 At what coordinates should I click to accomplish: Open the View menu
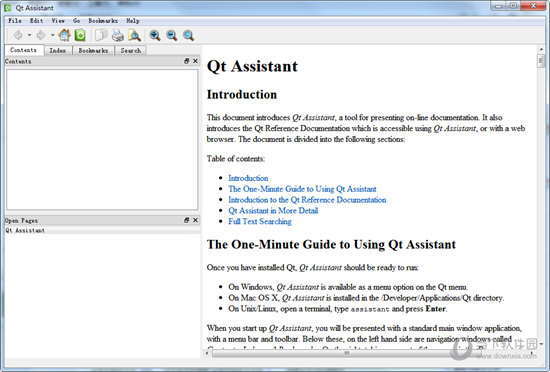click(x=58, y=21)
